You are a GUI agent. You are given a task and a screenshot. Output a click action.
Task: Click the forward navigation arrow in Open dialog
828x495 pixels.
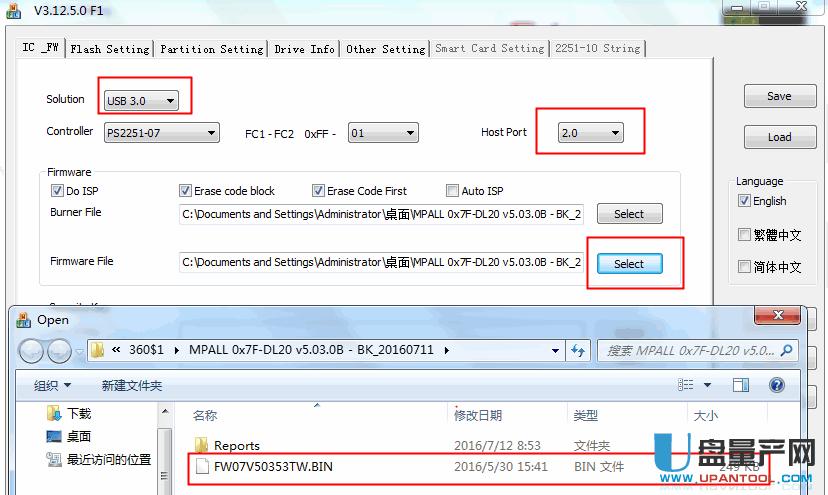(59, 351)
